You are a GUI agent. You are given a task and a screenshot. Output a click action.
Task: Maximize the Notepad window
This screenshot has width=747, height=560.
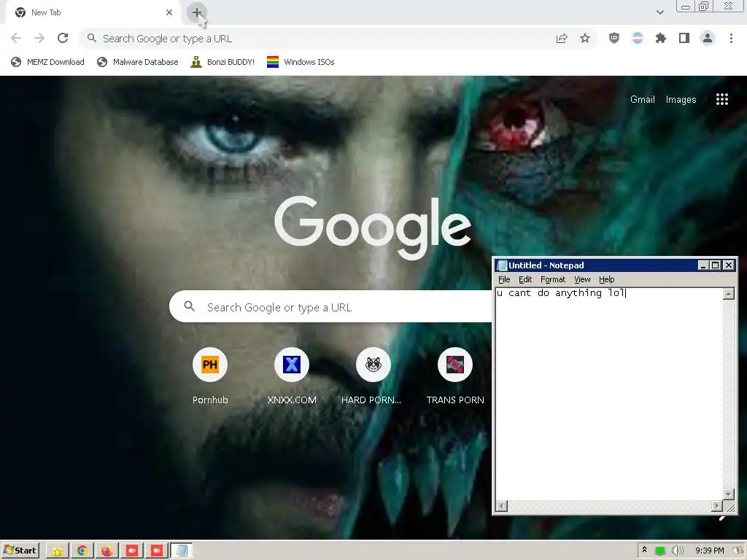coord(715,265)
